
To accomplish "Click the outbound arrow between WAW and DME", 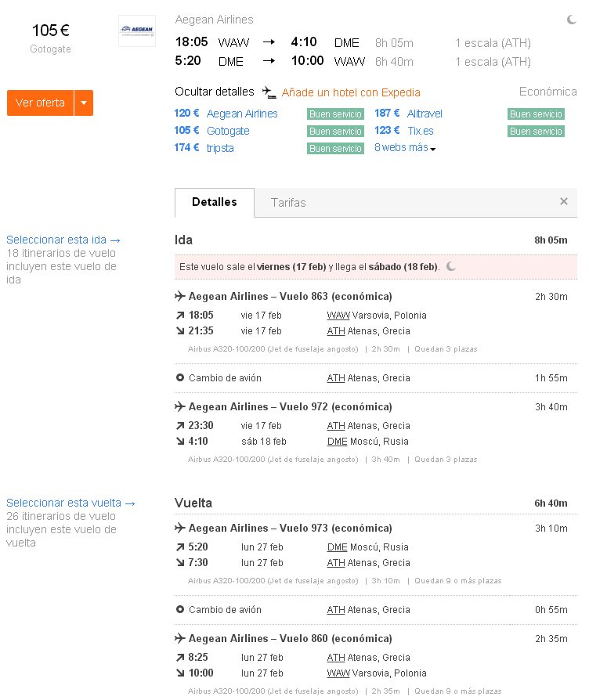I will pyautogui.click(x=269, y=42).
